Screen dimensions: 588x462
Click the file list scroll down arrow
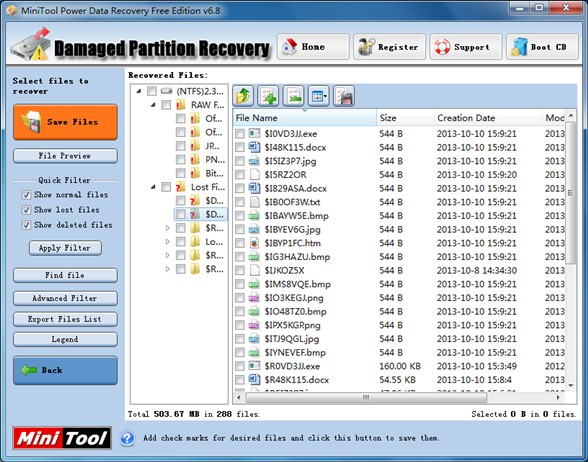[x=570, y=385]
